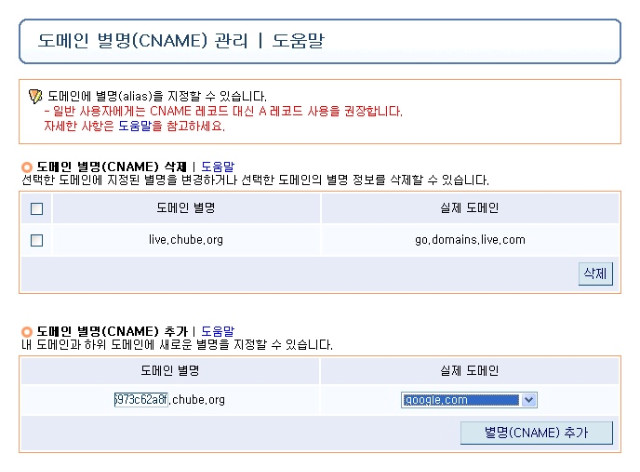
Task: Open the google.com real domain dropdown
Action: [469, 400]
